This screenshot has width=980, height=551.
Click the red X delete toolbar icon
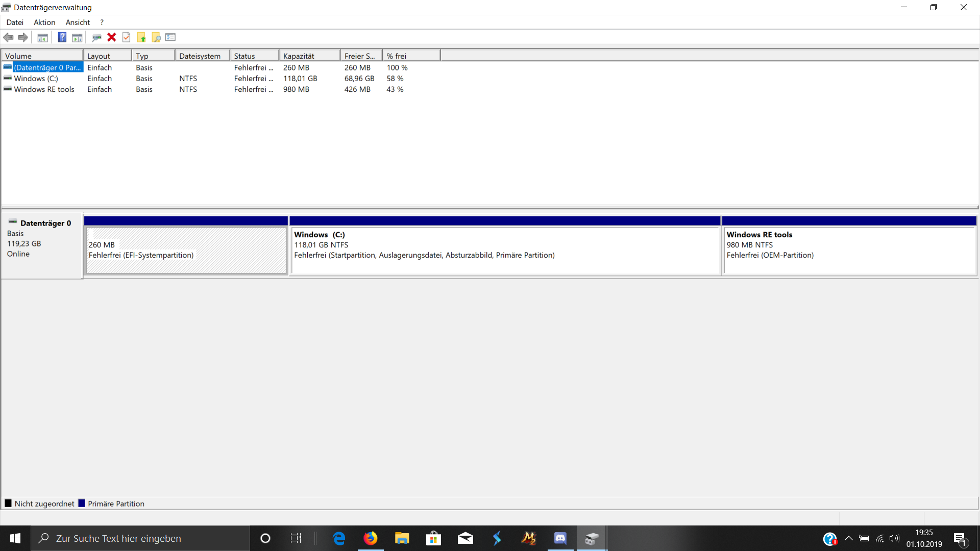(x=112, y=37)
